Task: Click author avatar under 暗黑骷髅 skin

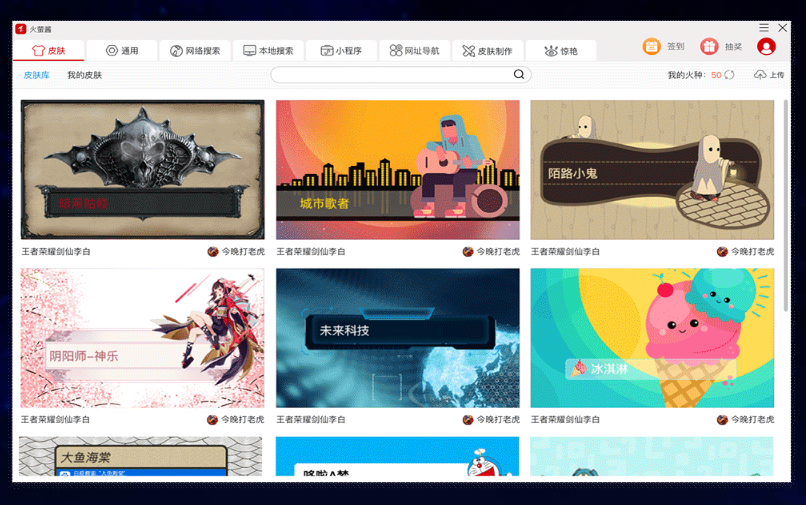Action: tap(213, 251)
